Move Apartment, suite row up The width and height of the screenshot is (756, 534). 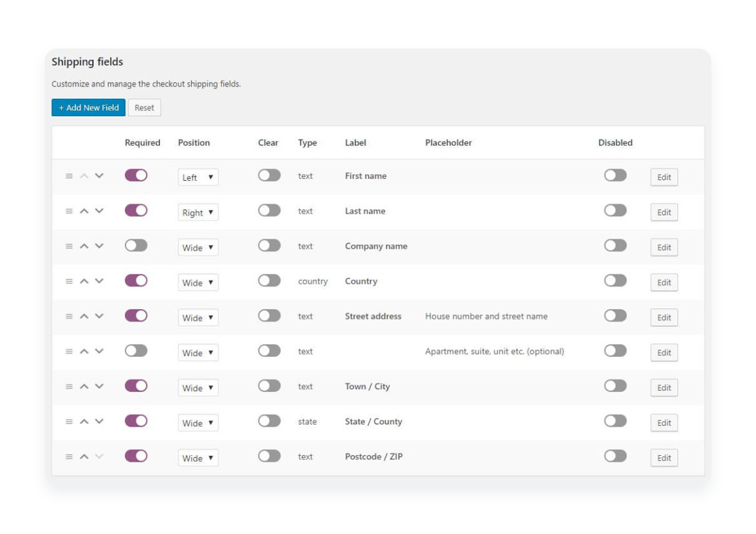(84, 351)
